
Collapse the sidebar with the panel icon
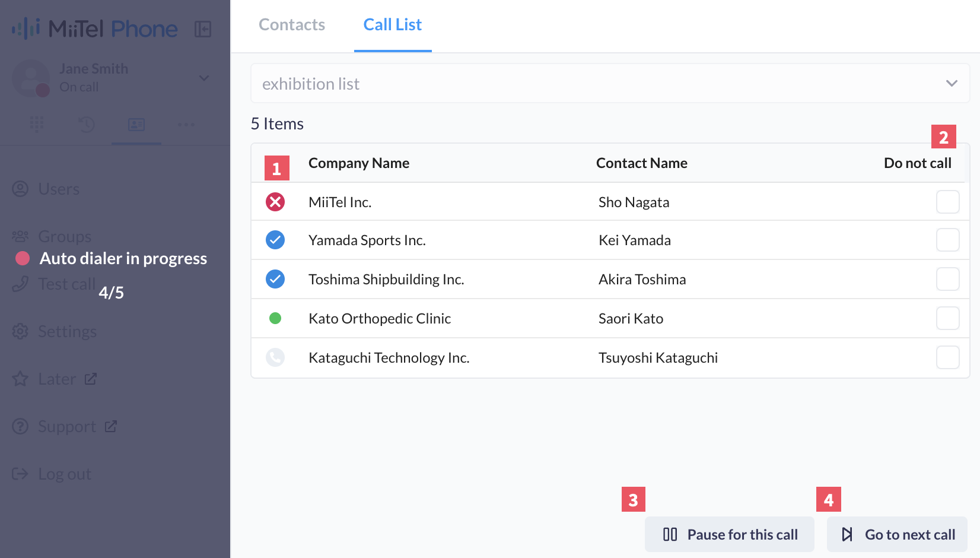203,28
